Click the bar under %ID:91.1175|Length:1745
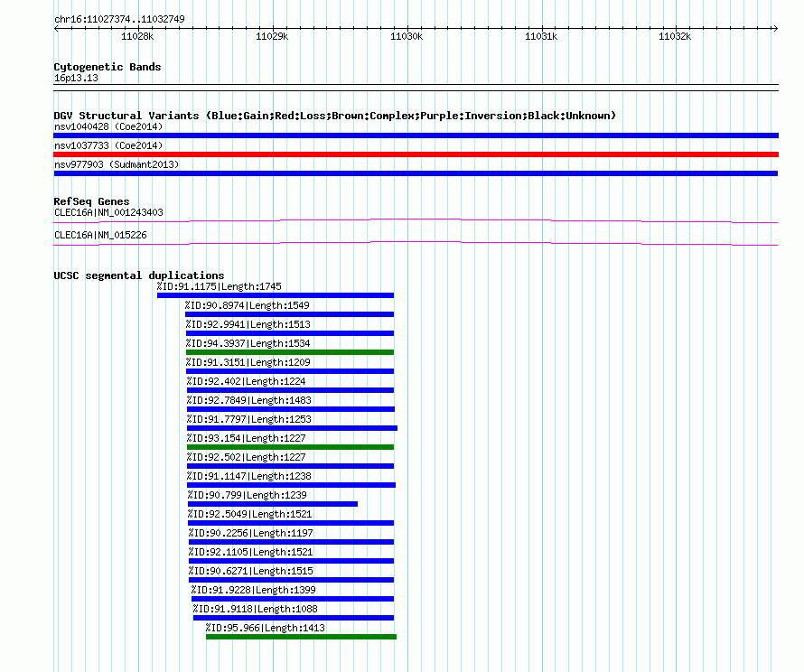 (276, 295)
